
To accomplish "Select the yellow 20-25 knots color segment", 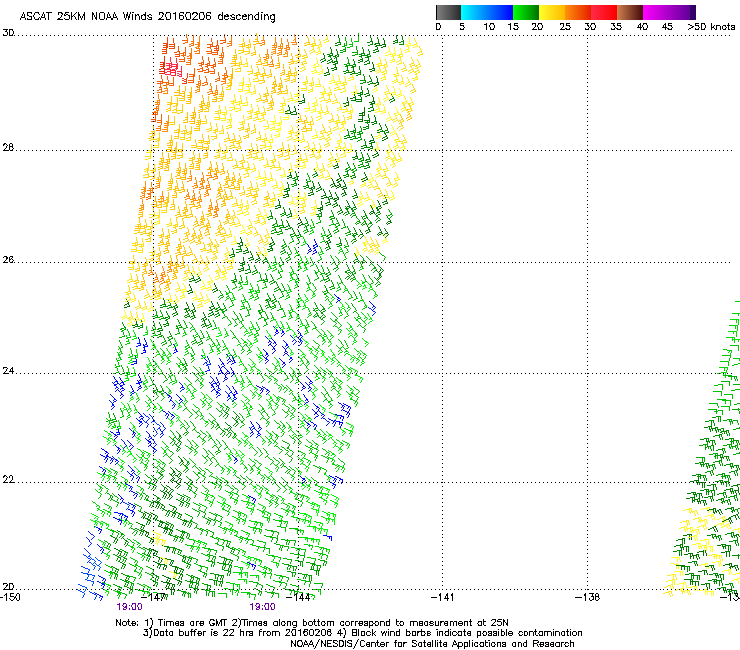I will [x=552, y=12].
